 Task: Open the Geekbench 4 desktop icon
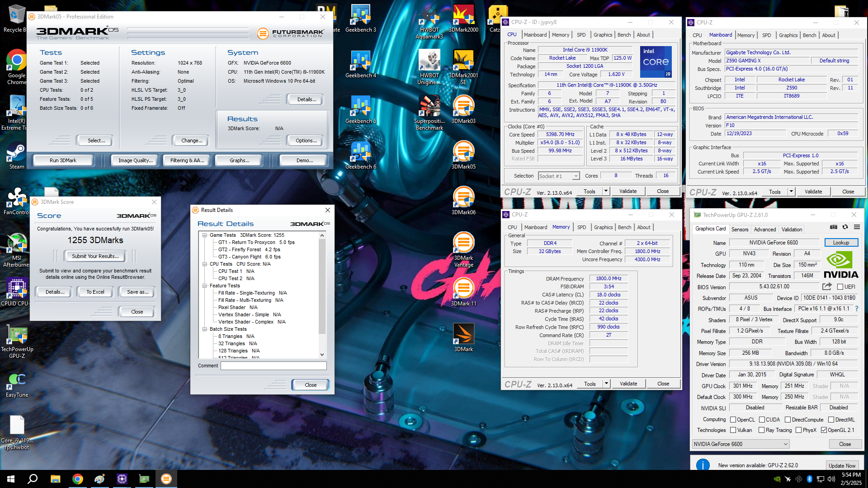[360, 64]
